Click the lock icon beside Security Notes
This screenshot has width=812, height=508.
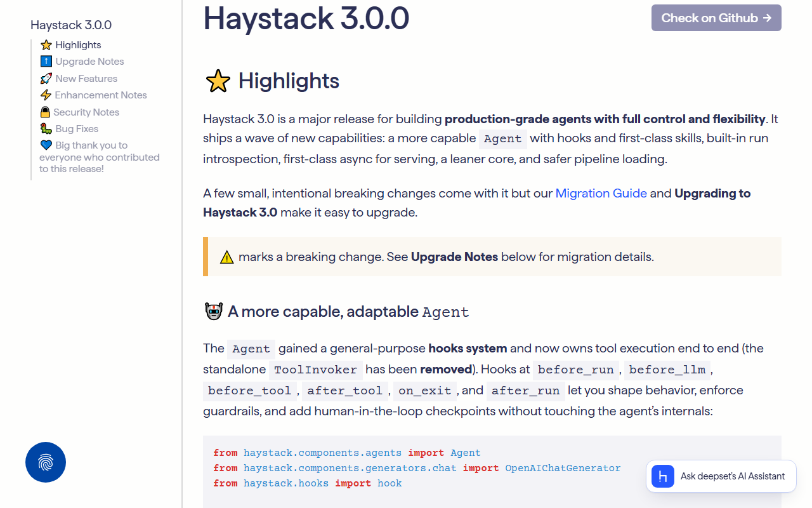pos(45,112)
